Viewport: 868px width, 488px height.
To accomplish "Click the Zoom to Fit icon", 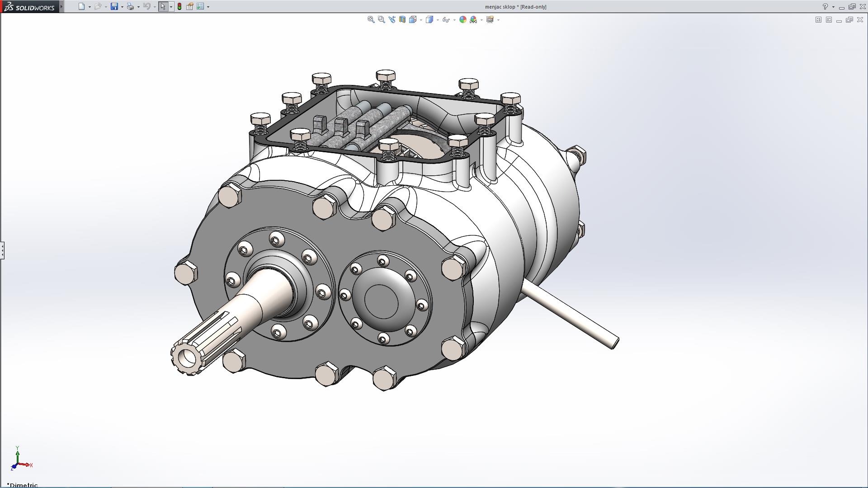I will pyautogui.click(x=371, y=19).
